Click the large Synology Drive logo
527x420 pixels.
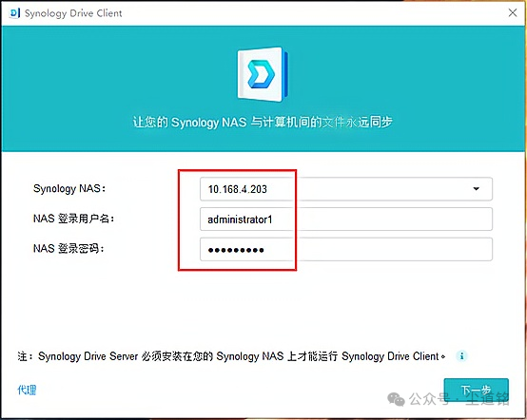[x=263, y=74]
